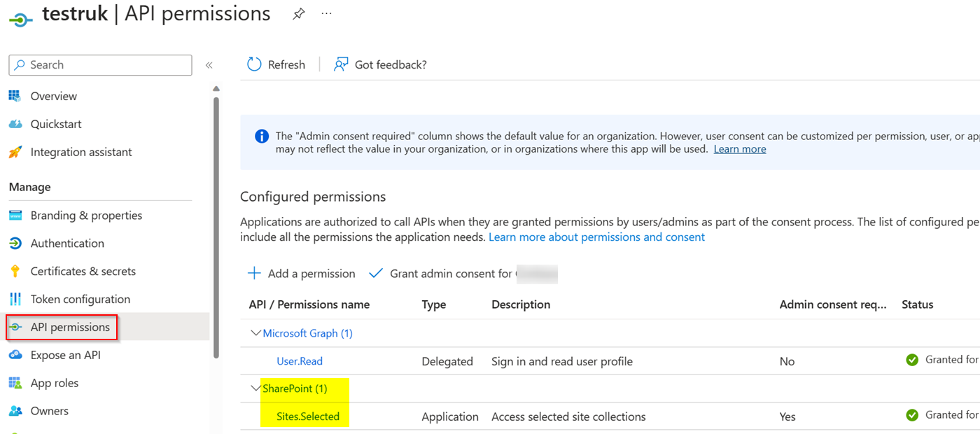
Task: Click the Refresh circular arrow icon
Action: click(x=254, y=64)
